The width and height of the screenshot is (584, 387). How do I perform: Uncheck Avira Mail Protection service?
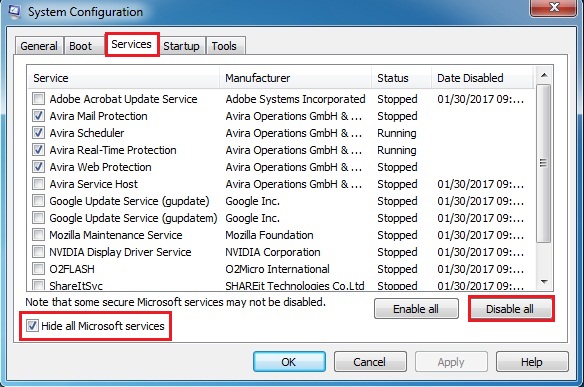(38, 116)
